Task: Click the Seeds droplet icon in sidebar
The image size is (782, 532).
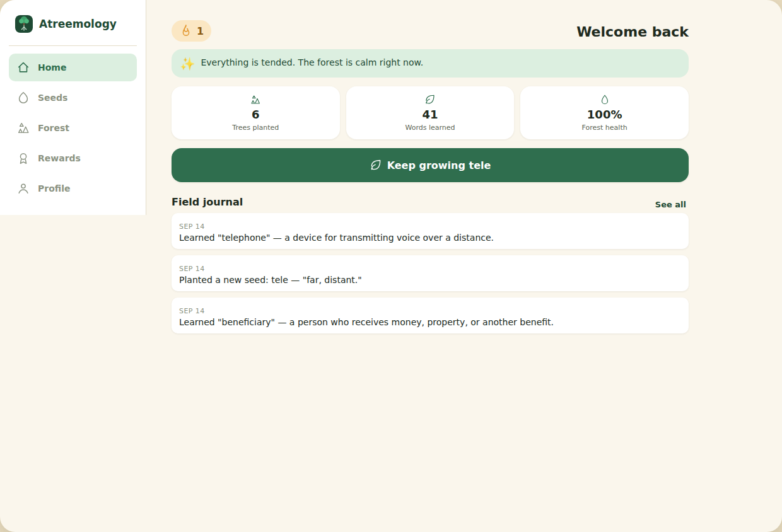Action: coord(23,98)
